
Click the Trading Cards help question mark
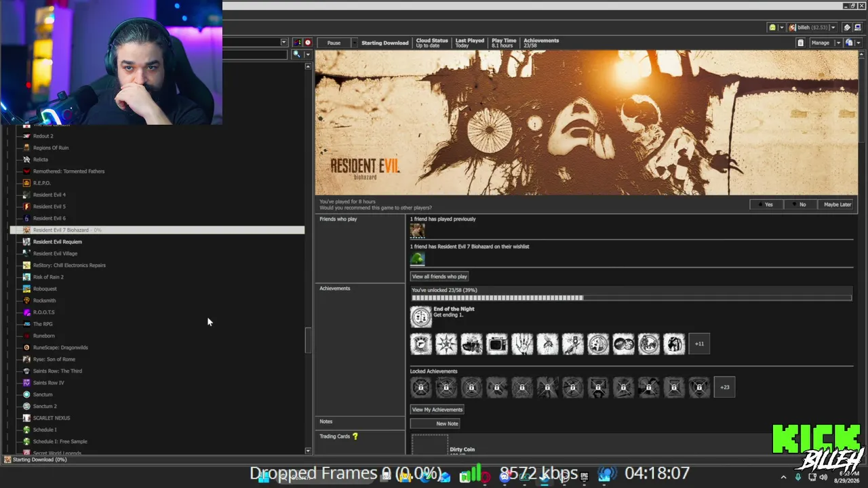click(x=355, y=436)
